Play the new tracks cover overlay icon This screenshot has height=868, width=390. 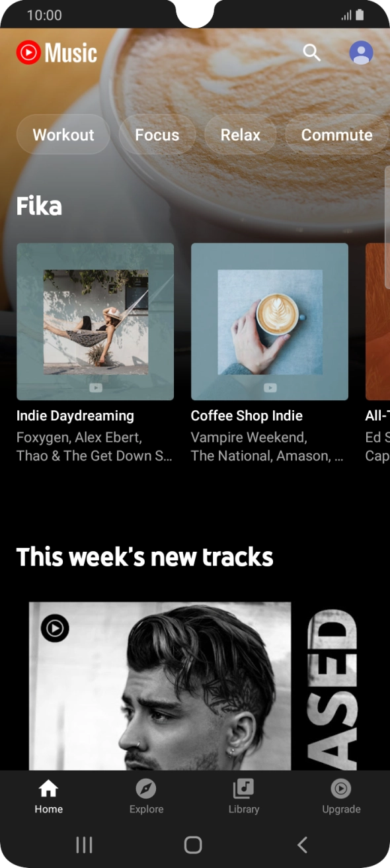coord(55,628)
